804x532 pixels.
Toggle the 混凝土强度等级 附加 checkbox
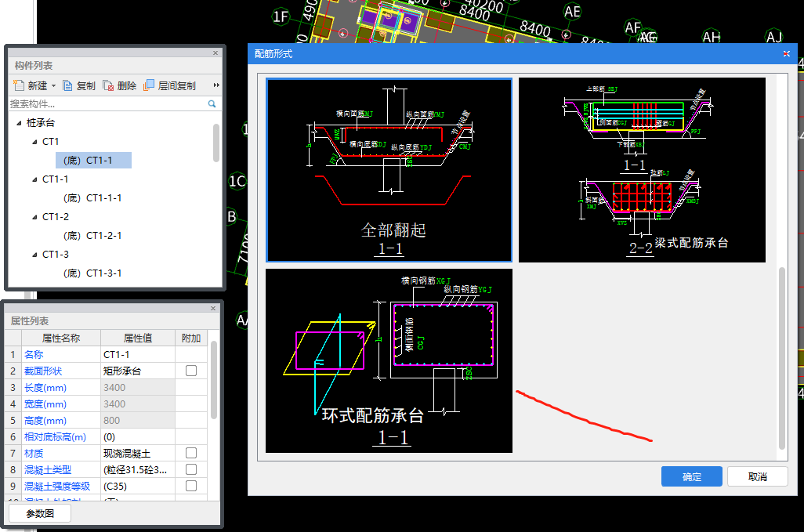pos(191,486)
